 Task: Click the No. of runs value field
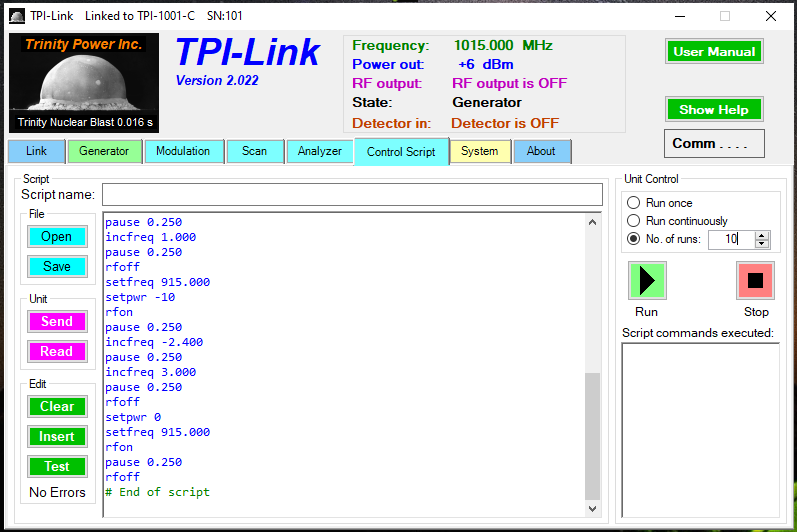pos(732,239)
